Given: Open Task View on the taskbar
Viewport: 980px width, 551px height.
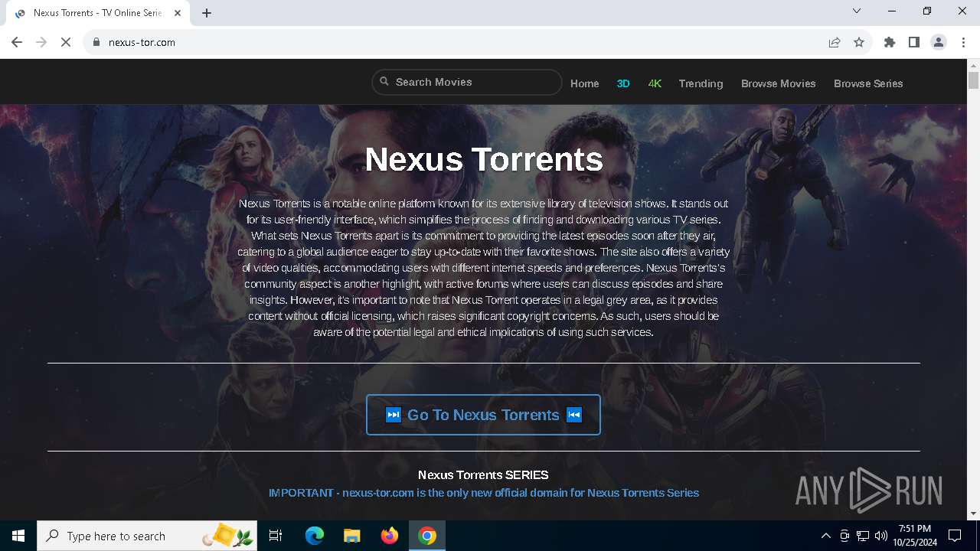Looking at the screenshot, I should 276,536.
